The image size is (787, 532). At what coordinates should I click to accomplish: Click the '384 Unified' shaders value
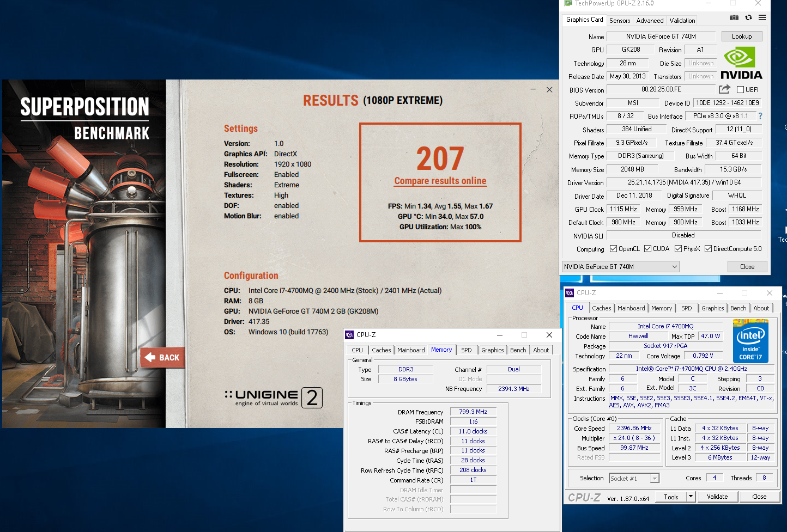[x=637, y=129]
